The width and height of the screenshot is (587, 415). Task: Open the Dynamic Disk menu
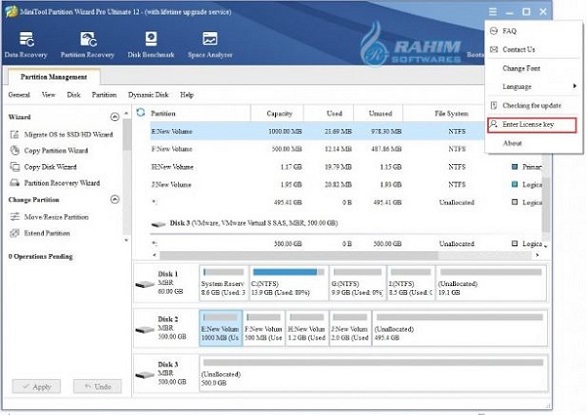(148, 95)
